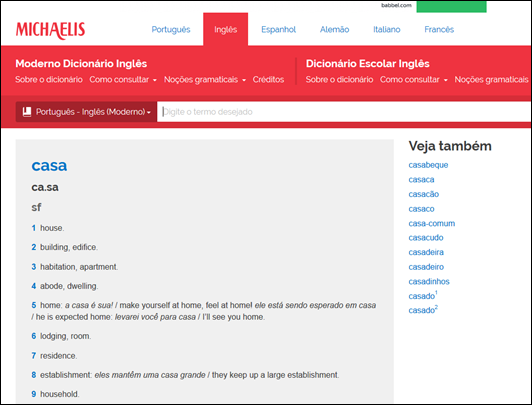Viewport: 532px width, 405px height.
Task: Click the example a casa é sua!
Action: (89, 305)
